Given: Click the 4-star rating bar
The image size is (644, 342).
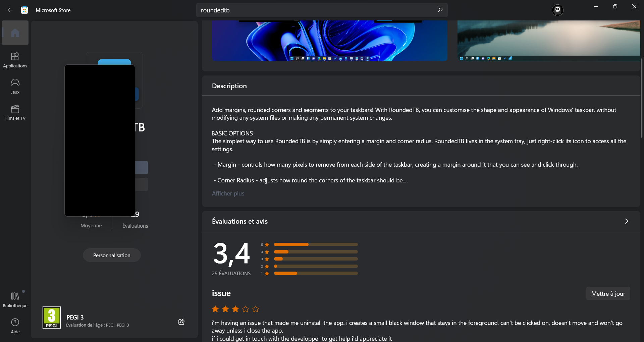Looking at the screenshot, I should click(316, 252).
